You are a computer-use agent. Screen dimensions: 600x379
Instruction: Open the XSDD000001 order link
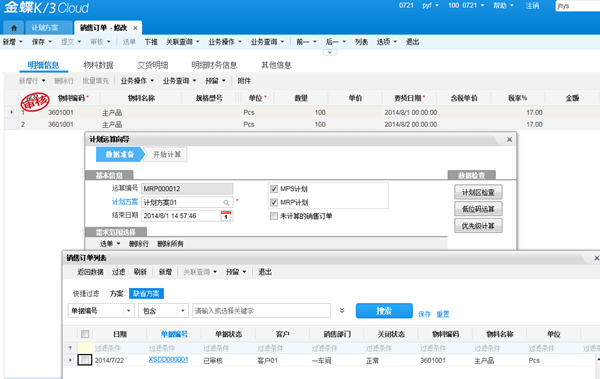(168, 359)
